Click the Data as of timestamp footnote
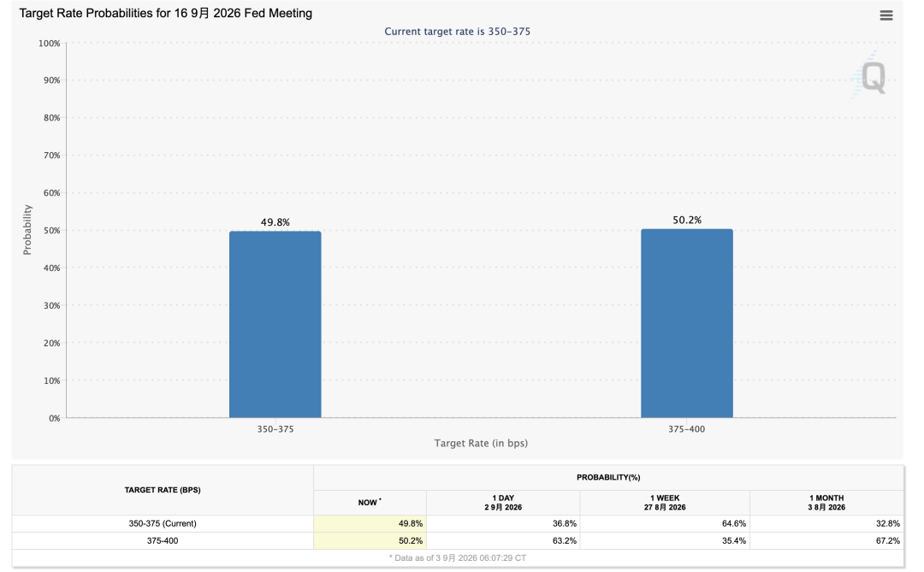Viewport: 924px width, 572px height. click(457, 557)
